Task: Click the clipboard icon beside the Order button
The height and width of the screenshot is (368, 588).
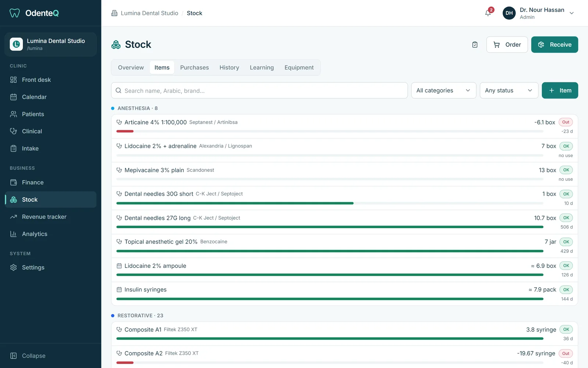Action: tap(475, 45)
